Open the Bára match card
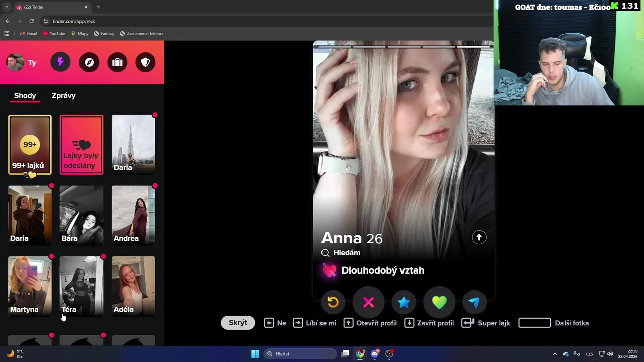Viewport: 644px width, 362px height. coord(82,215)
